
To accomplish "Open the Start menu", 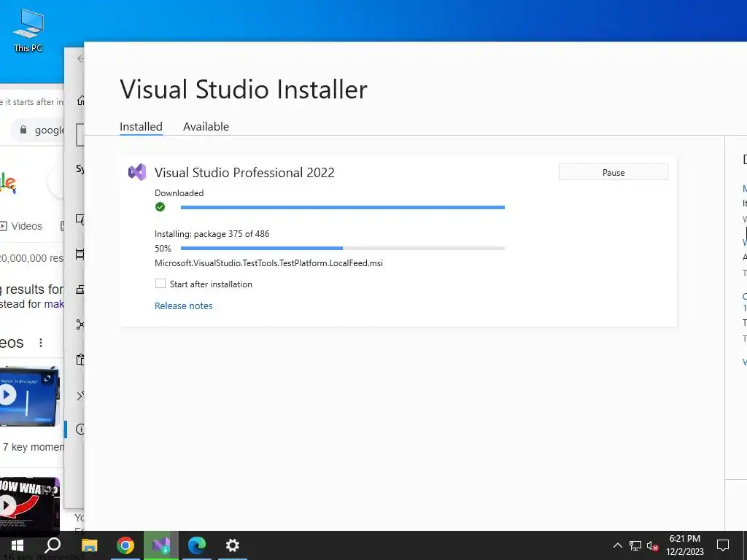I will (x=18, y=545).
